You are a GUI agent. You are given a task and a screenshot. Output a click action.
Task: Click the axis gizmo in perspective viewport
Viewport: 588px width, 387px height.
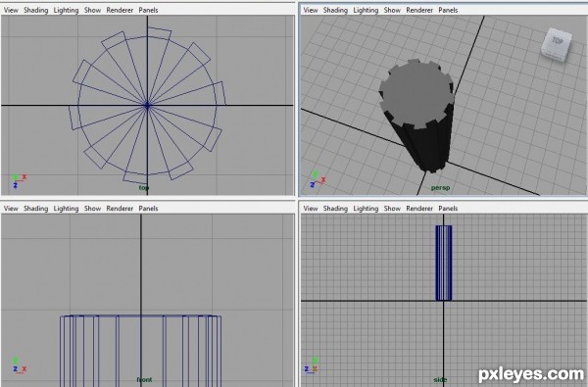point(318,179)
